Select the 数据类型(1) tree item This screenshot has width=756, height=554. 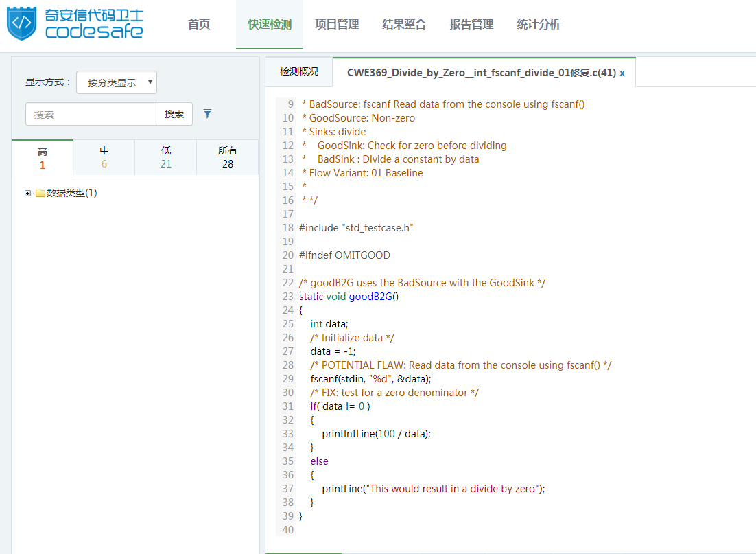(72, 194)
